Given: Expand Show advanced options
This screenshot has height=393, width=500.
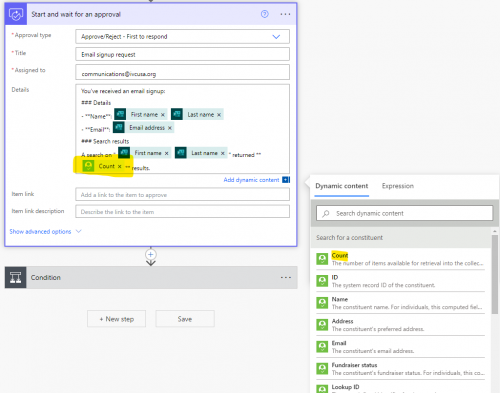Looking at the screenshot, I should pos(45,231).
